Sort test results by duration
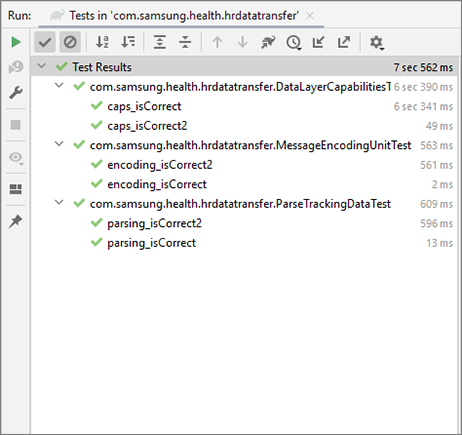Viewport: 462px width, 435px height. click(x=128, y=42)
